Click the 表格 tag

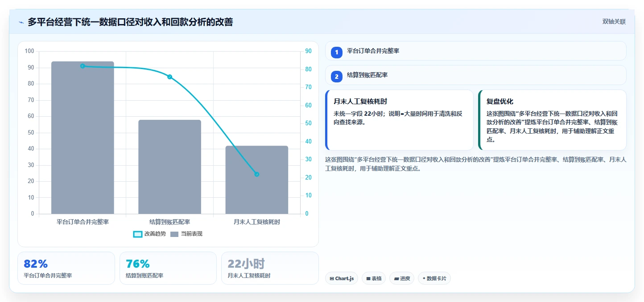(x=374, y=278)
